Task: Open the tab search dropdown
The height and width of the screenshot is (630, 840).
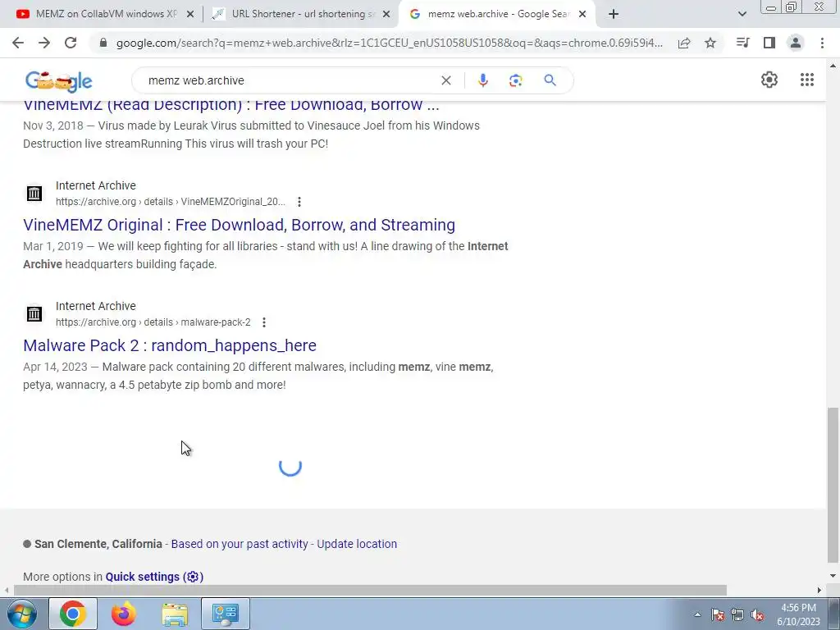Action: coord(742,14)
